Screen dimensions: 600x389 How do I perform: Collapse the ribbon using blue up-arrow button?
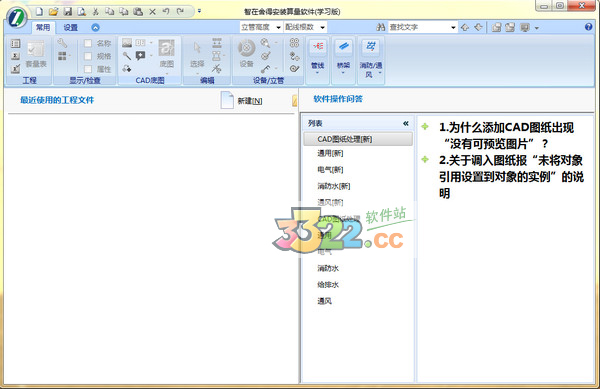pyautogui.click(x=95, y=27)
